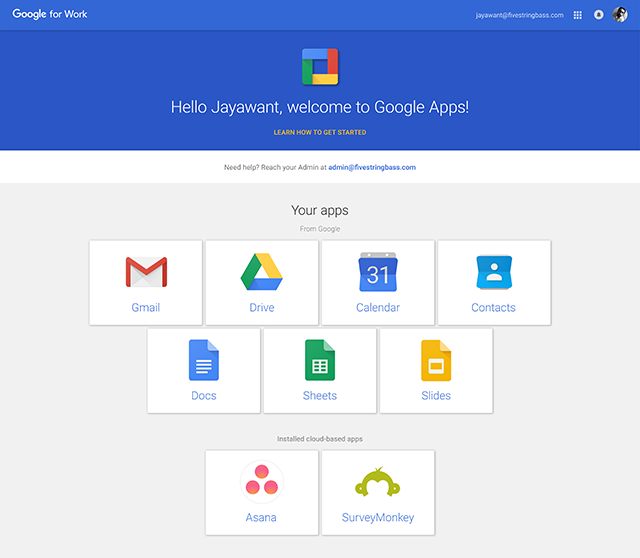
Task: Launch the SurveyMonkey monkey icon
Action: (x=378, y=482)
